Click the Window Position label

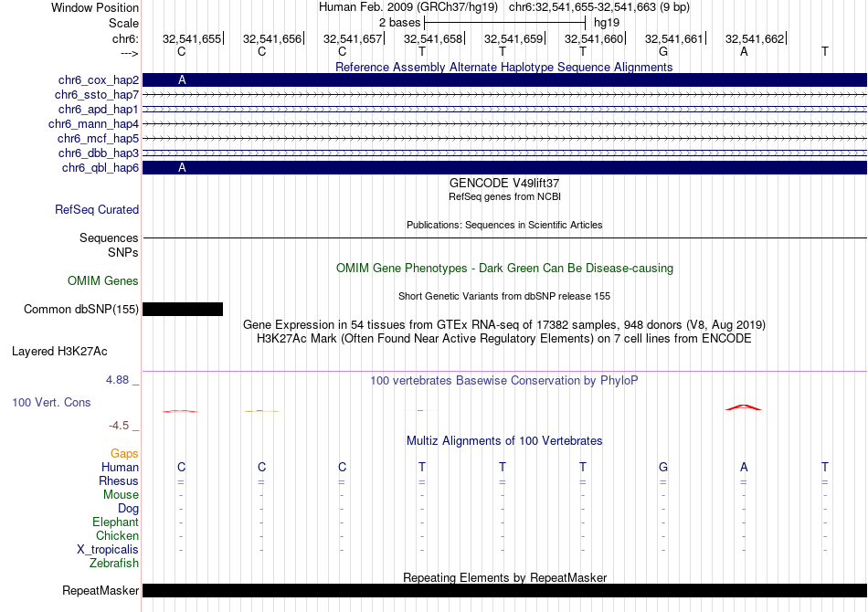point(95,7)
